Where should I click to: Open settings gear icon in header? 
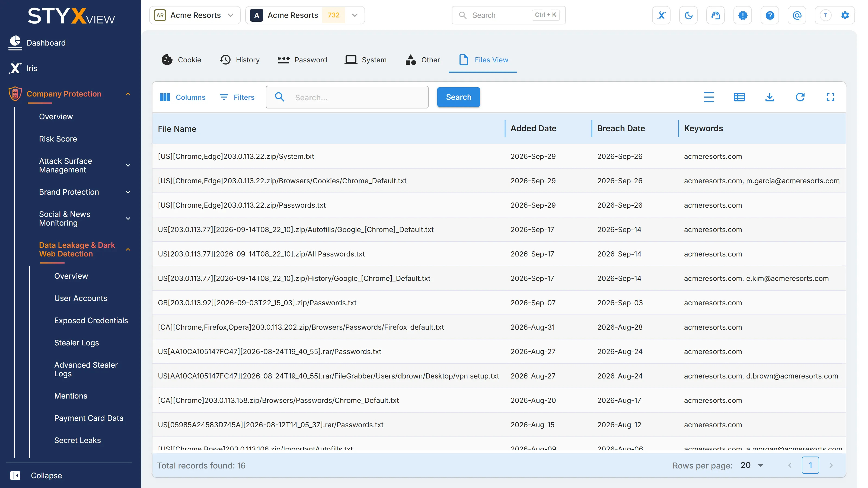tap(845, 15)
